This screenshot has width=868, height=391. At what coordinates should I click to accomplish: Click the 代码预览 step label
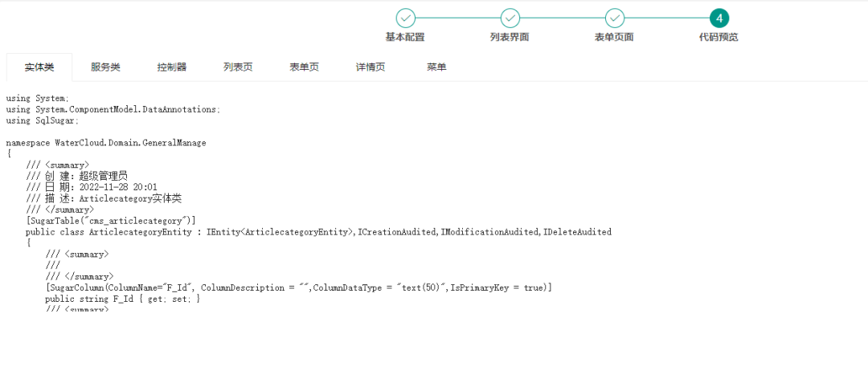[719, 37]
